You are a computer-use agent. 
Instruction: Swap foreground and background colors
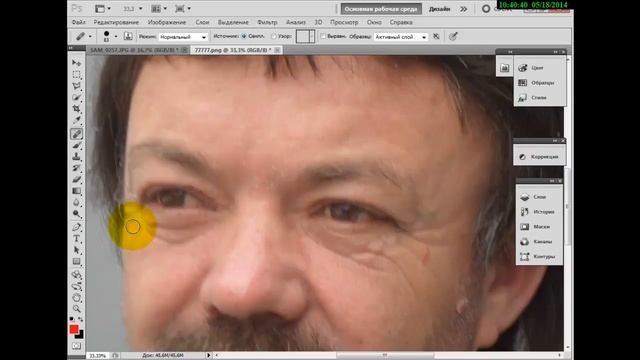[80, 319]
